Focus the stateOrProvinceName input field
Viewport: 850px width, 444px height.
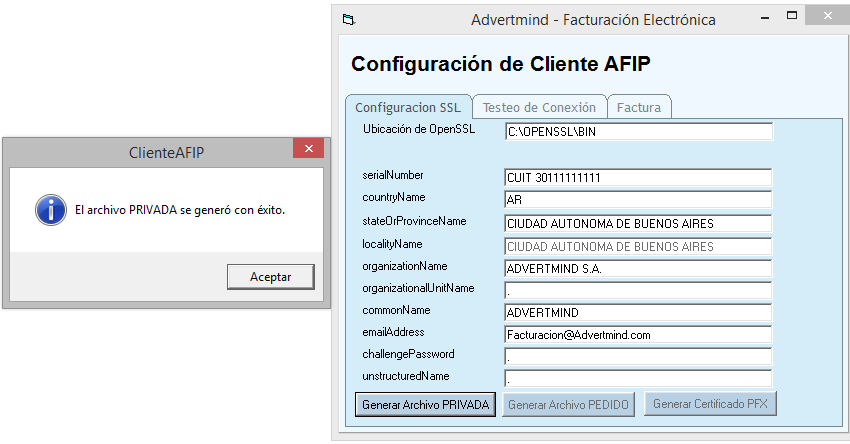click(638, 223)
